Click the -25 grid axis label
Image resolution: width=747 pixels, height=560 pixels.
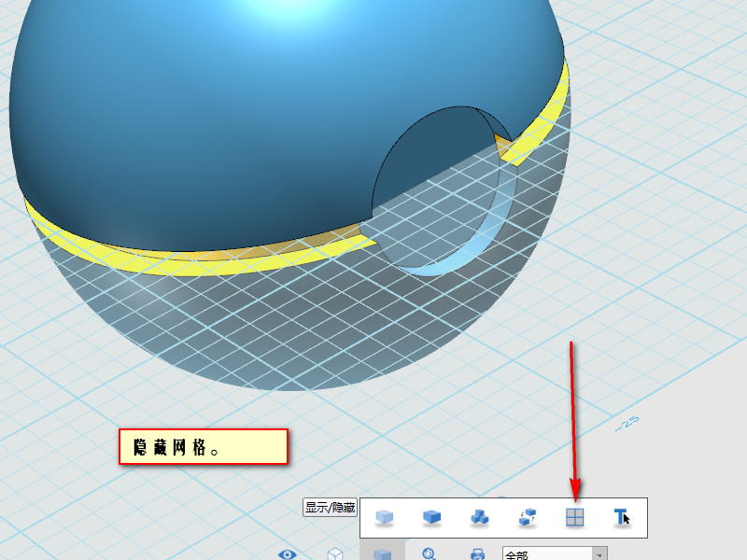pyautogui.click(x=626, y=424)
